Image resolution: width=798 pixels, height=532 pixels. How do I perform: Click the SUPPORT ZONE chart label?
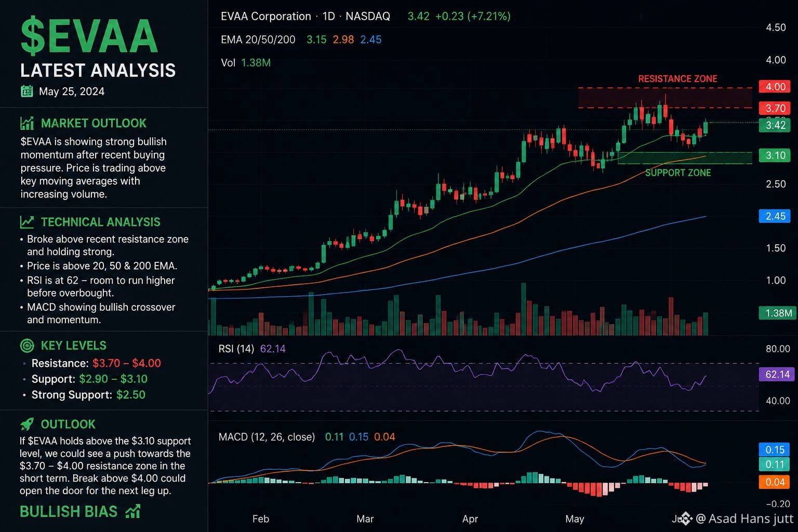[x=678, y=172]
